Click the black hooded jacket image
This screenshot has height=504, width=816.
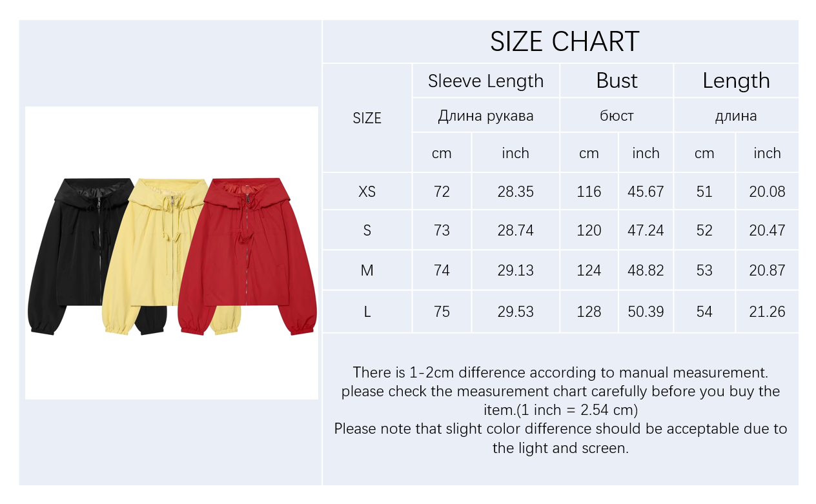point(68,255)
